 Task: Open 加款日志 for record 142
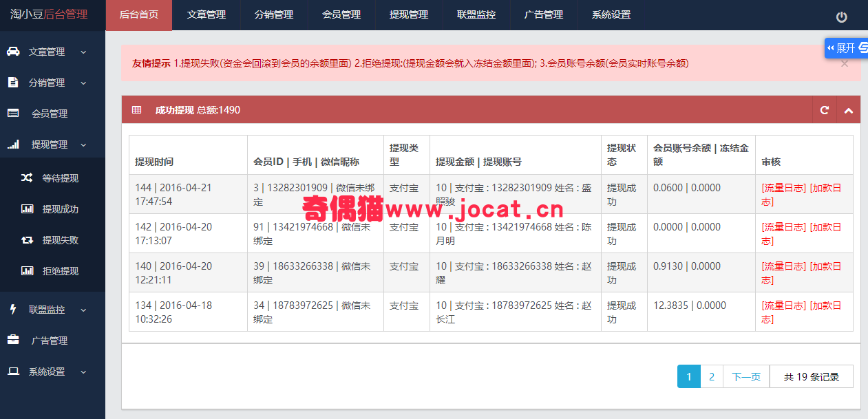tap(802, 233)
